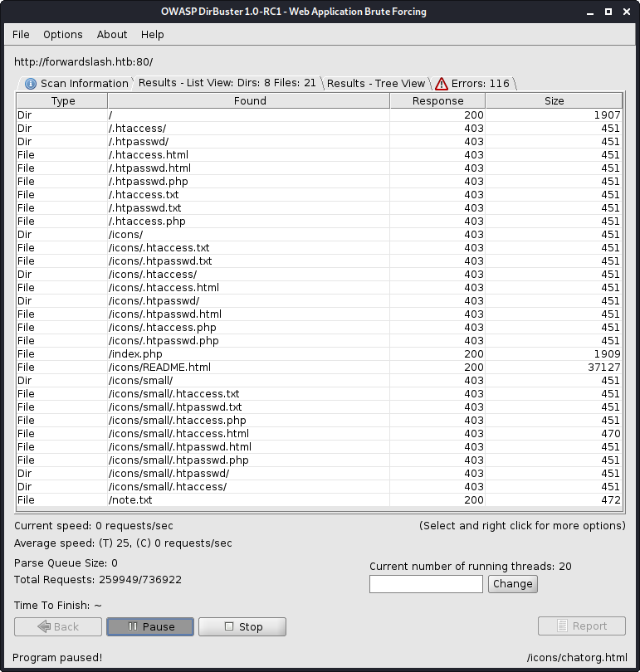Click the Total Requests counter text
This screenshot has width=640, height=672.
[98, 579]
